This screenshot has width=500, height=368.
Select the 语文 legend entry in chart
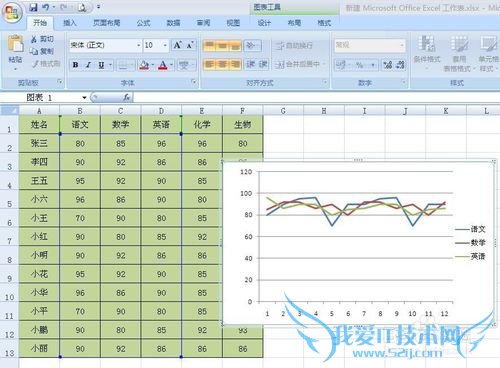pos(470,229)
